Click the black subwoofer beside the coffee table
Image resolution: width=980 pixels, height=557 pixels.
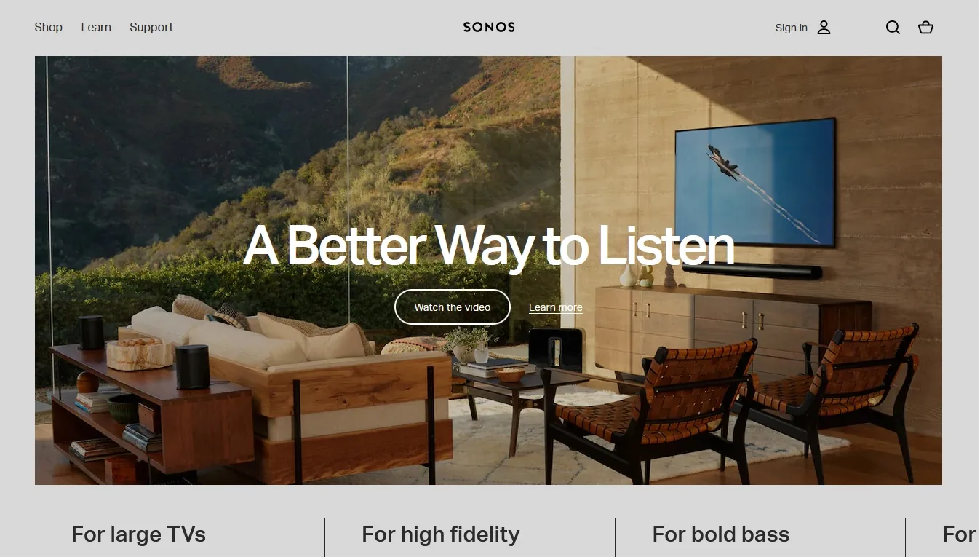[555, 349]
